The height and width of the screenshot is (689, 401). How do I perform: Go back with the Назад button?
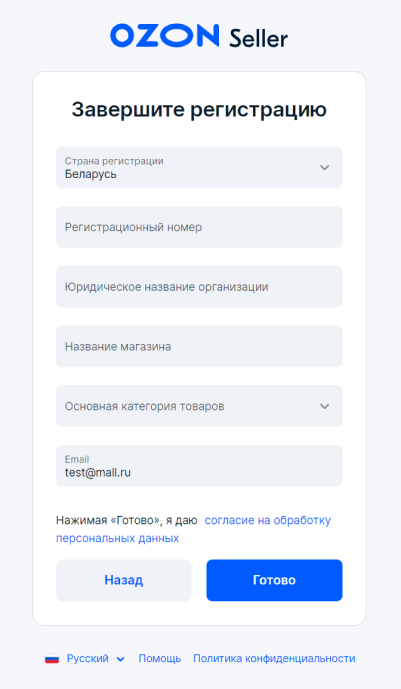click(124, 580)
